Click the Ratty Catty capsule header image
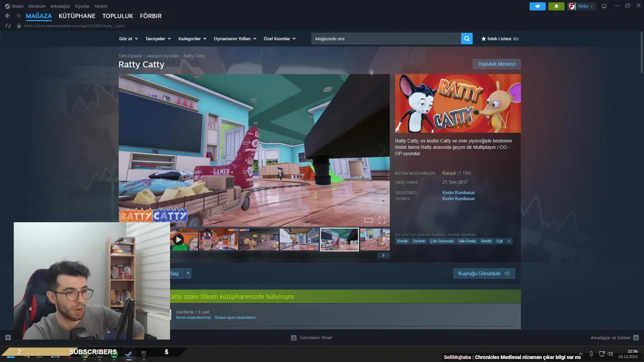 tap(458, 104)
